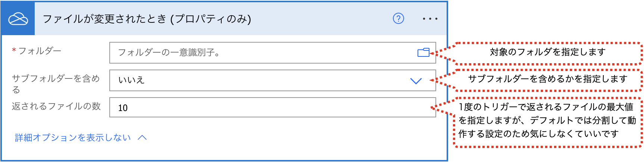This screenshot has width=644, height=163.
Task: Click the 返されるファイルの数 label
Action: tap(56, 106)
